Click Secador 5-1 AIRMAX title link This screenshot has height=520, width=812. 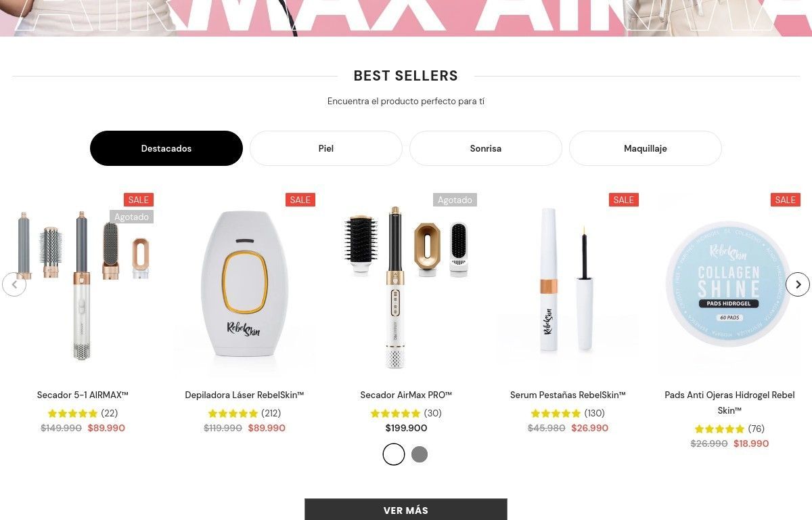click(x=83, y=395)
